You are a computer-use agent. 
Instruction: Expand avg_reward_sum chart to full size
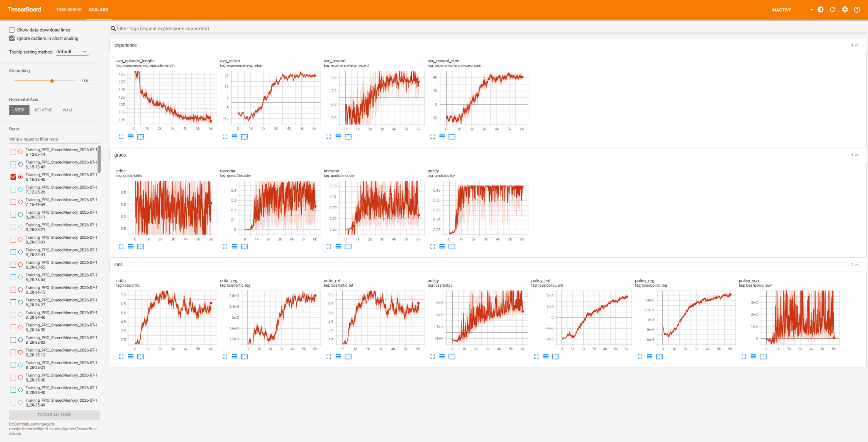(432, 137)
